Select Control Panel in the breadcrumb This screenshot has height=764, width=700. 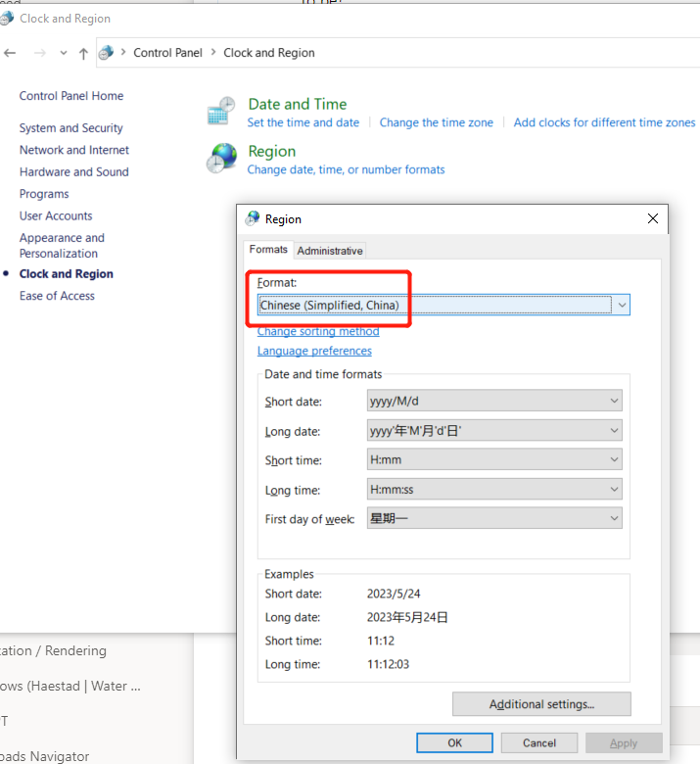click(167, 53)
